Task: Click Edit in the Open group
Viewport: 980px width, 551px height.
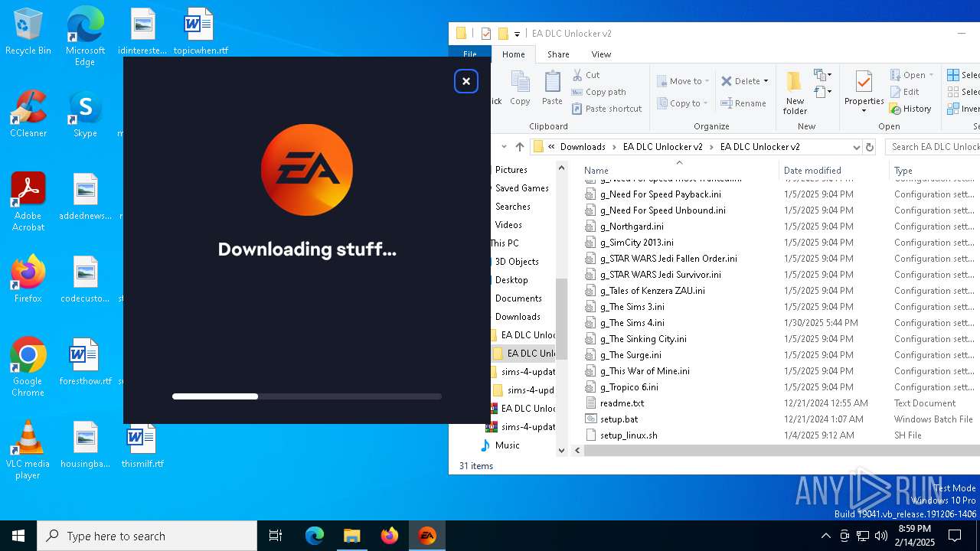Action: pos(904,92)
